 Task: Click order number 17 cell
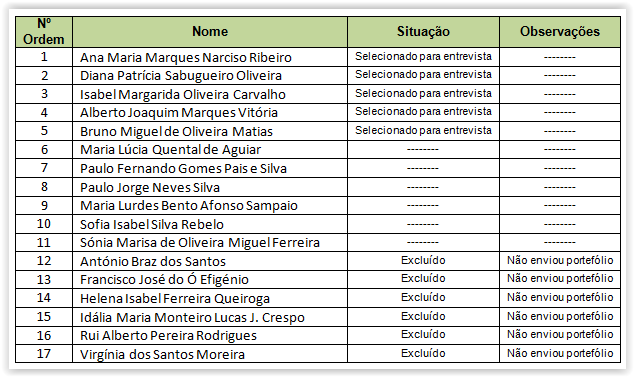[44, 354]
